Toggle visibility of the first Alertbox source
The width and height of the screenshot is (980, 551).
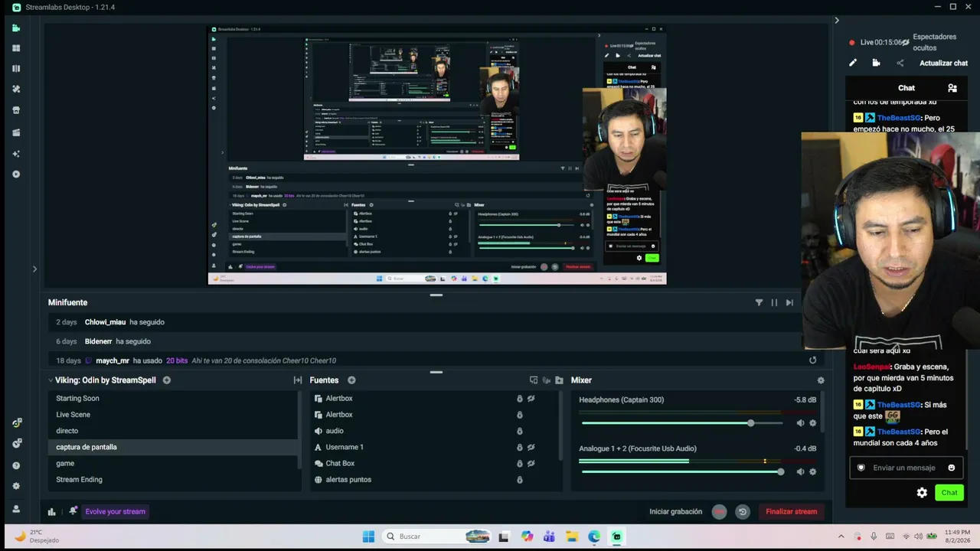tap(531, 399)
